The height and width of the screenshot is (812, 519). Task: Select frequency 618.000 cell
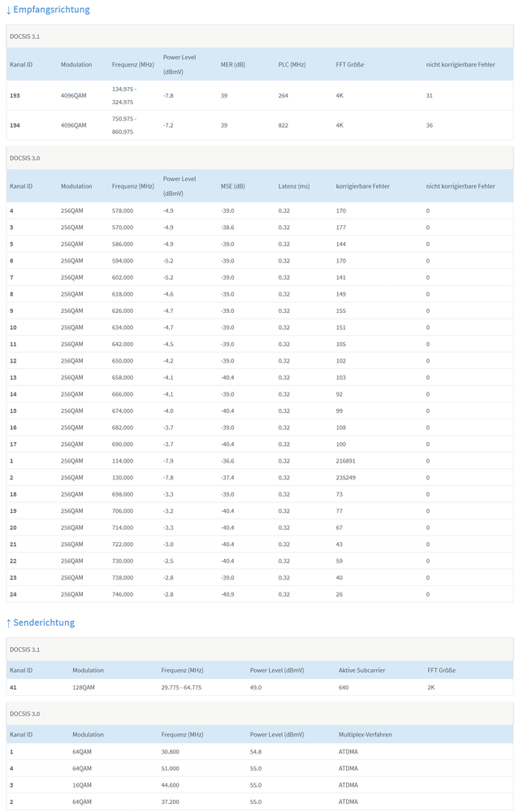pos(123,294)
